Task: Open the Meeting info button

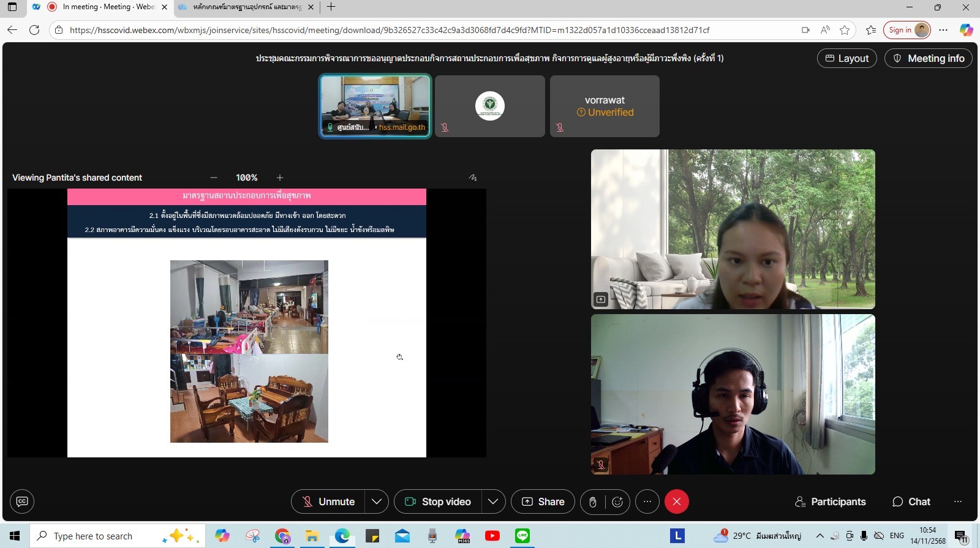Action: pyautogui.click(x=928, y=58)
